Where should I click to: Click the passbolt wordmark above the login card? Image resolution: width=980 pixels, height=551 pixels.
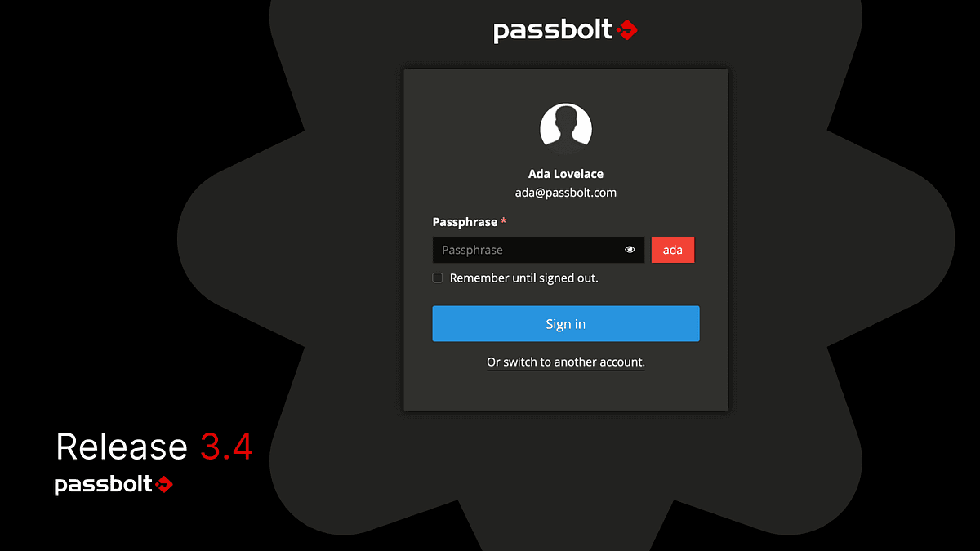click(553, 31)
